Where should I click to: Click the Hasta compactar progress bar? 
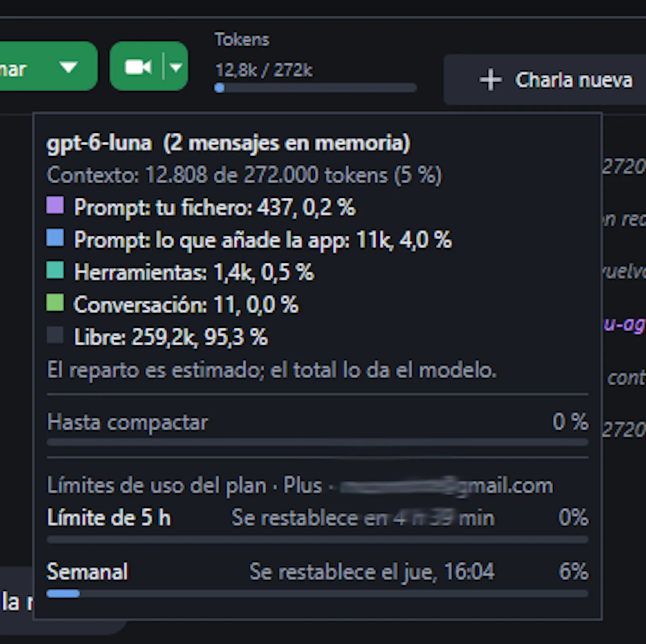coord(317,443)
